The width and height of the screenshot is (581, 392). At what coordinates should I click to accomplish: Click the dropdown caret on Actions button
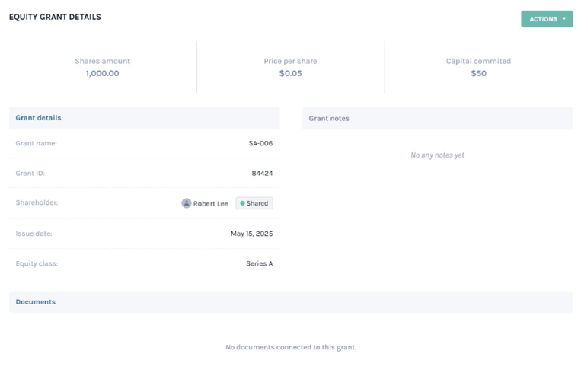564,18
